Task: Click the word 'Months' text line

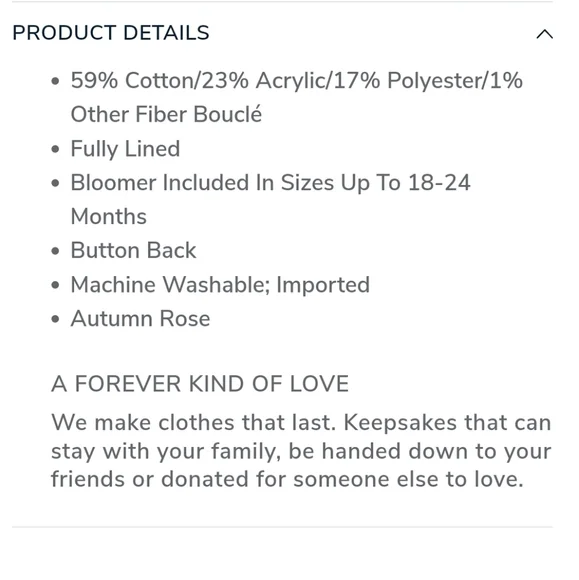Action: point(109,216)
